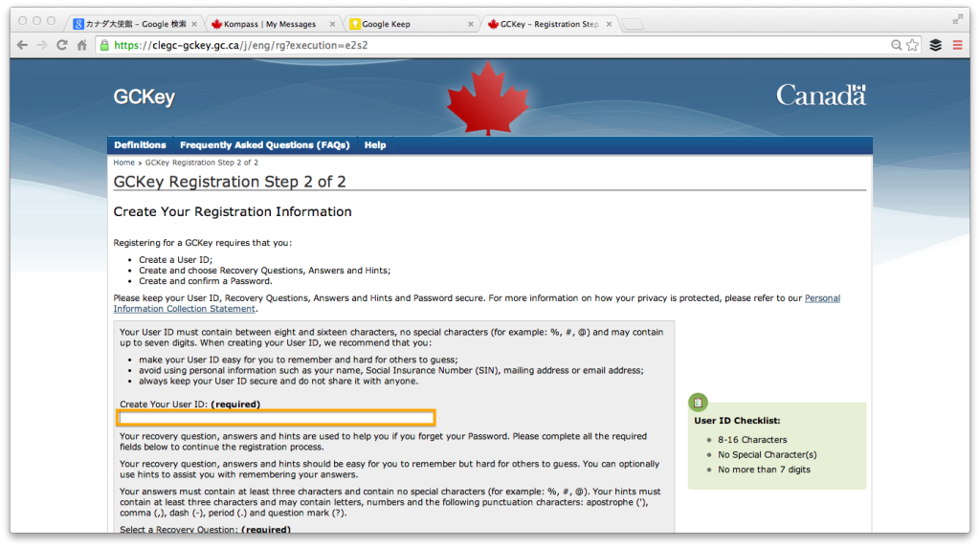Image resolution: width=980 pixels, height=547 pixels.
Task: Open the Chrome hamburger menu
Action: (x=957, y=45)
